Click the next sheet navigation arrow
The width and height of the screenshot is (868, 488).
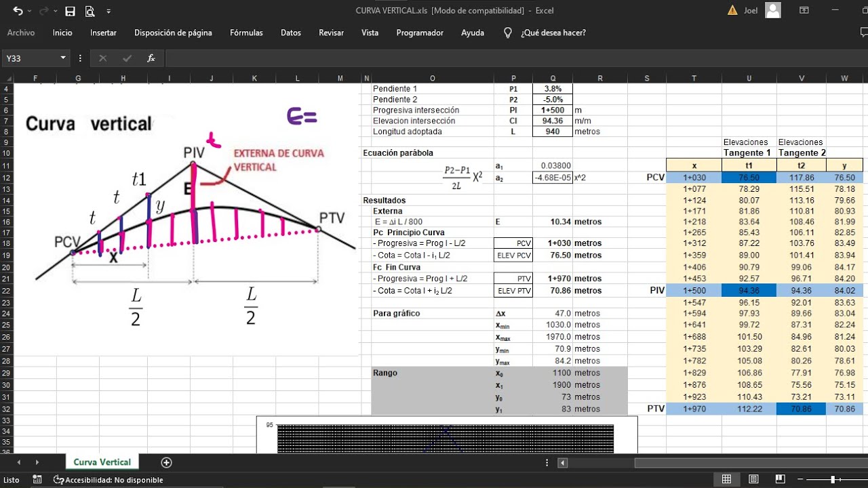[x=37, y=462]
